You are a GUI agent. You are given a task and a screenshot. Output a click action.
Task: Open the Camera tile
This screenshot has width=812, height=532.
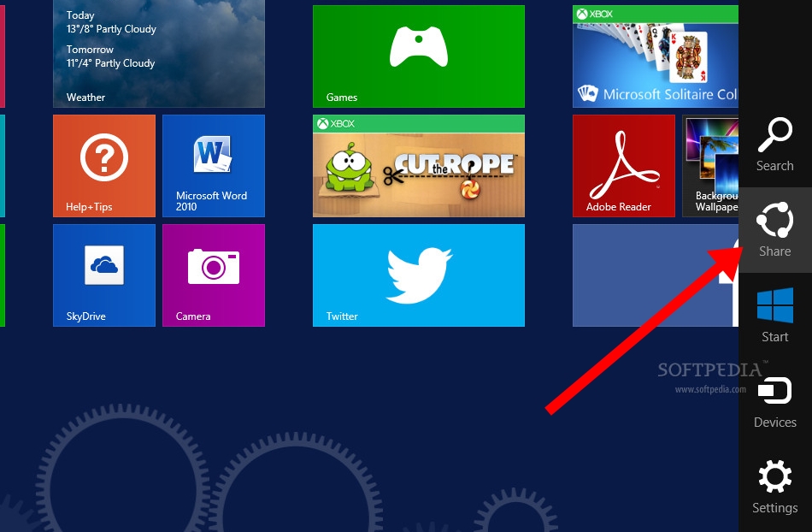coord(214,275)
